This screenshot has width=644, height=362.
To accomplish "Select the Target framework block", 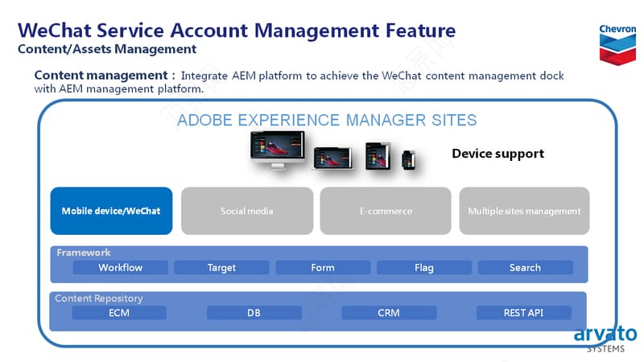I will pyautogui.click(x=221, y=268).
